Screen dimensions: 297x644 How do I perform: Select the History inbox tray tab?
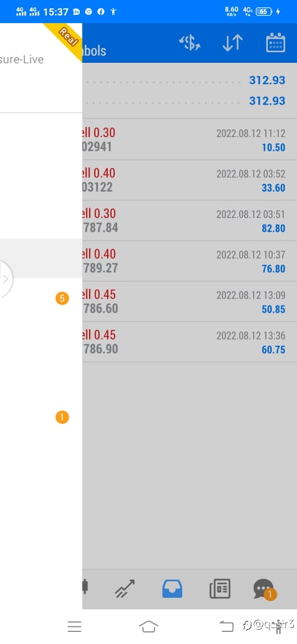[172, 589]
